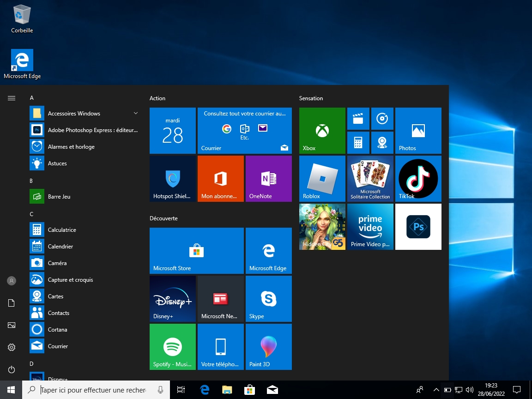
Task: Open Calculatrice from the app list
Action: pos(62,230)
